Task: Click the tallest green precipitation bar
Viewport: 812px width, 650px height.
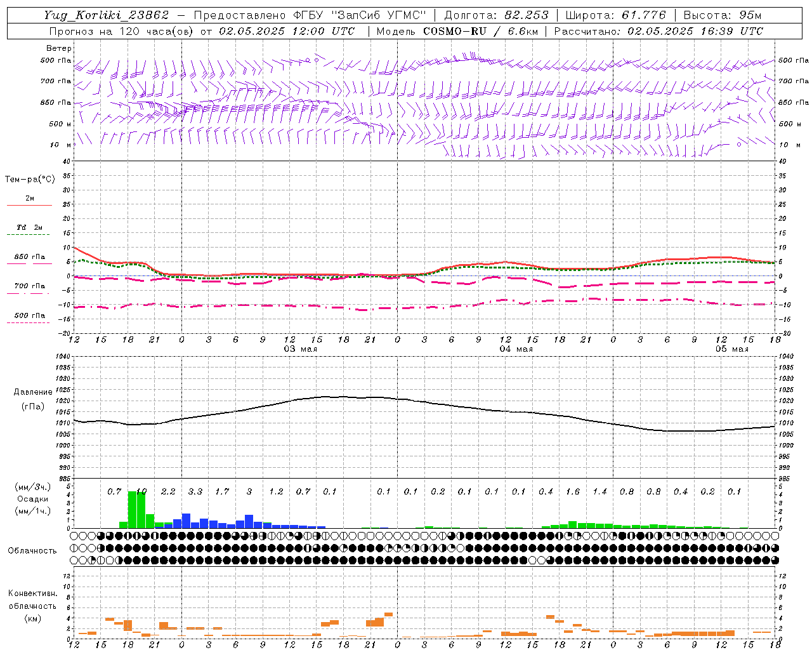Action: coord(133,509)
